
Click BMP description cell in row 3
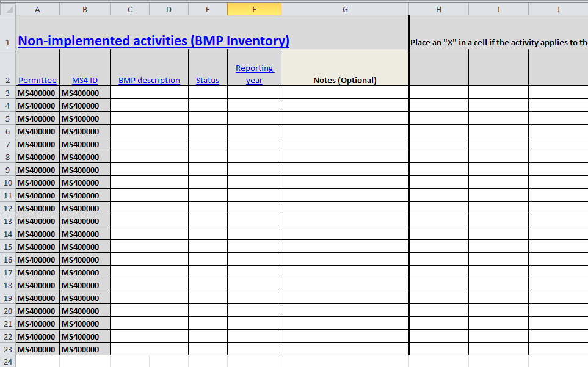[x=149, y=93]
